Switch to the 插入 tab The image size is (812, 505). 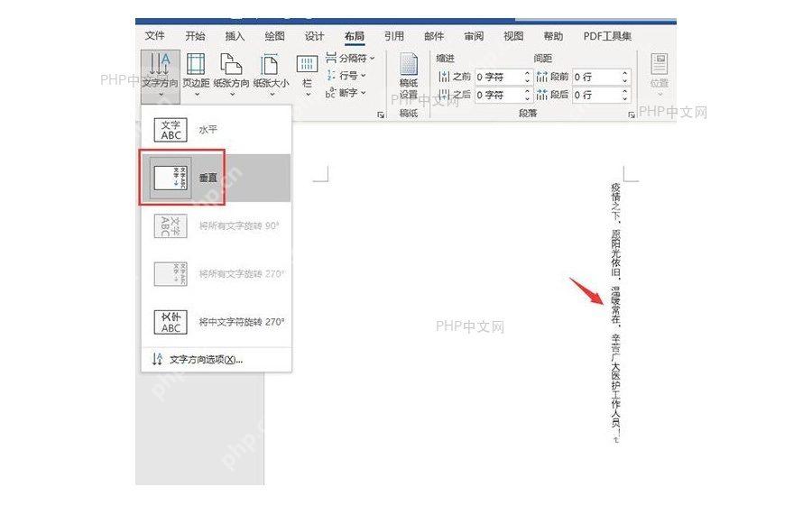point(235,36)
